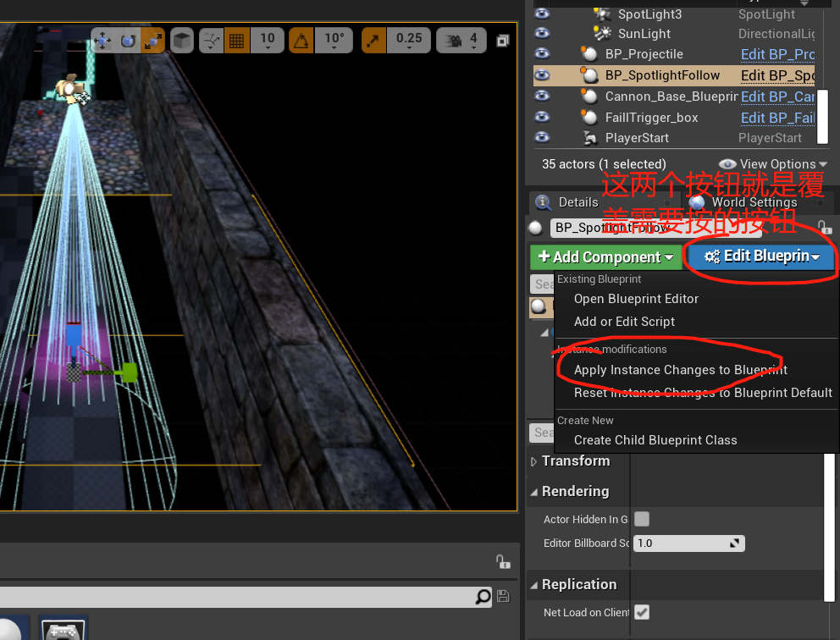Image resolution: width=840 pixels, height=640 pixels.
Task: Hide BP_SpotlightFollow with its eye icon
Action: pyautogui.click(x=542, y=75)
